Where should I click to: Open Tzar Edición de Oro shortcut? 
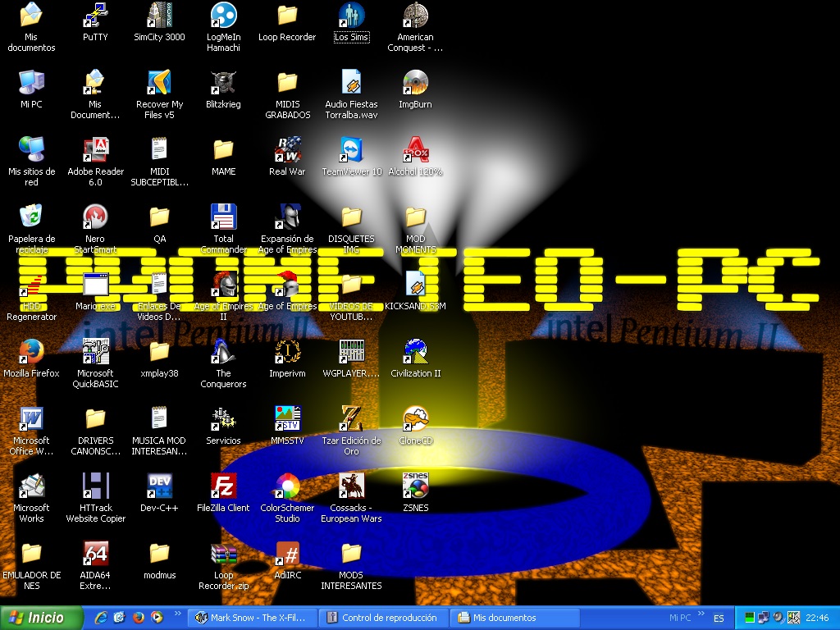[x=351, y=431]
